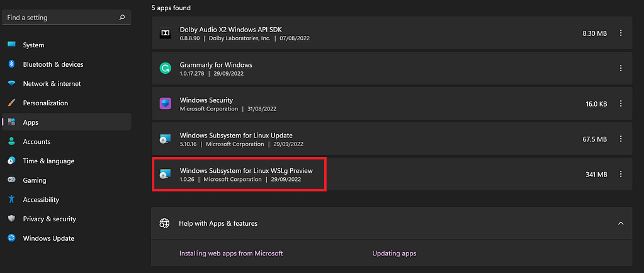The image size is (644, 273).
Task: Click the Gaming controller icon
Action: 11,180
